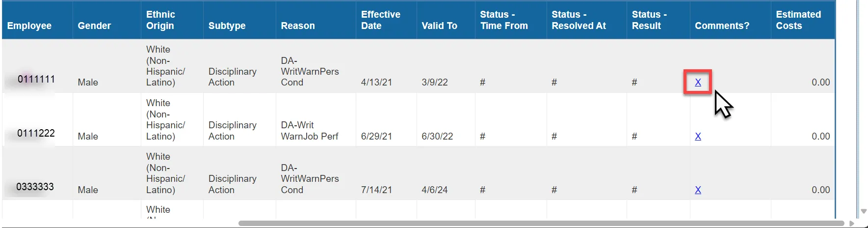This screenshot has width=868, height=228.
Task: Click the X comments link for employee 0111222
Action: click(698, 136)
